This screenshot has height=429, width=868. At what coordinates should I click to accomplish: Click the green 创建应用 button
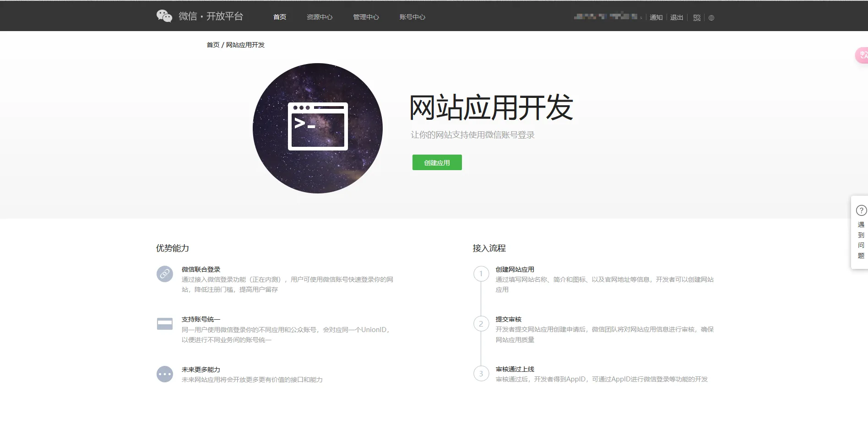click(436, 162)
